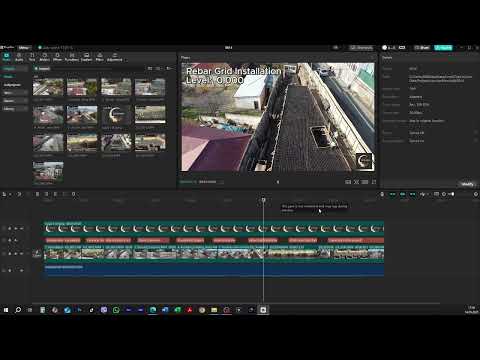This screenshot has height=360, width=480.
Task: Hide the main video track
Action: [x=16, y=254]
